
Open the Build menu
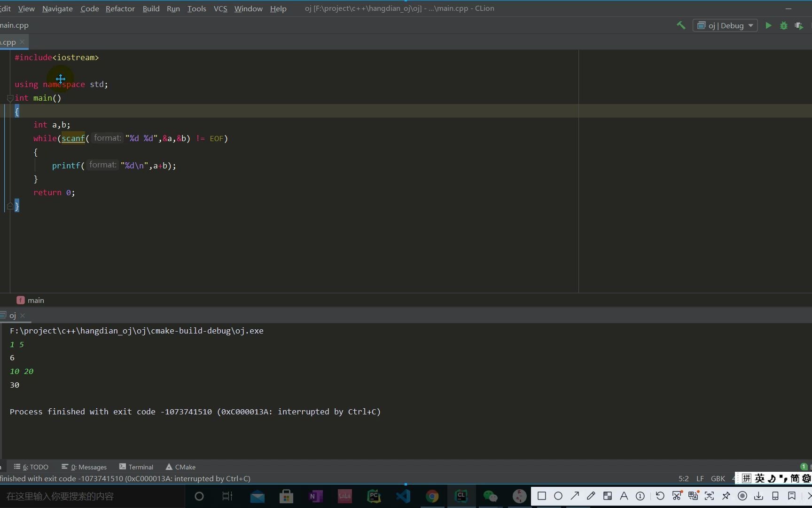coord(151,8)
